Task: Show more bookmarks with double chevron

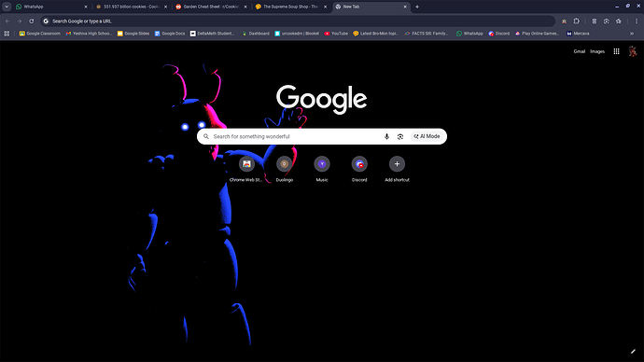Action: (632, 34)
